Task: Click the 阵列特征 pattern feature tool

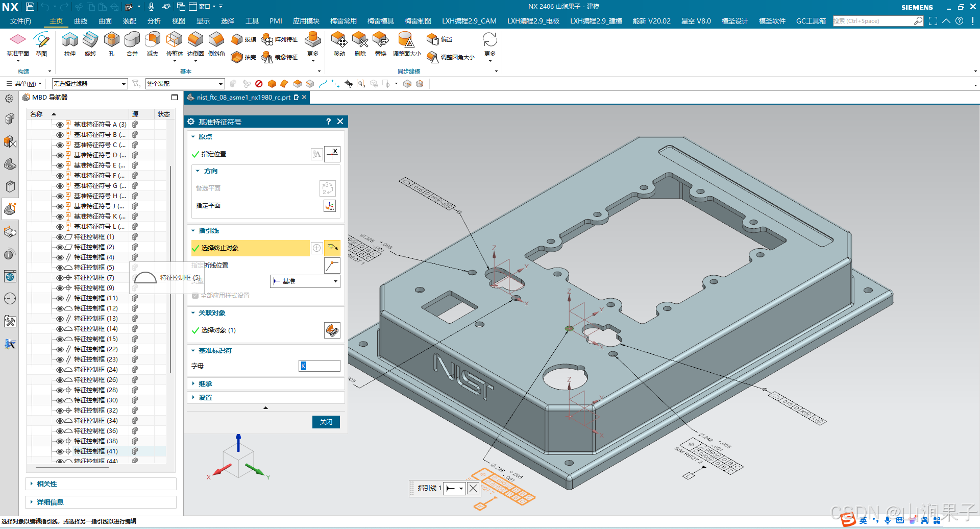Action: pyautogui.click(x=279, y=39)
